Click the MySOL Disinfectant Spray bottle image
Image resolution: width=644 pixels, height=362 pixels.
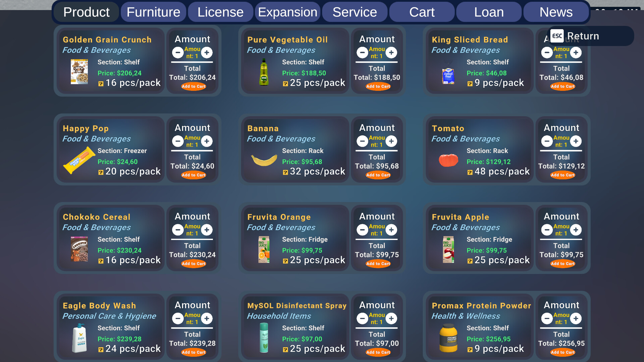click(263, 338)
